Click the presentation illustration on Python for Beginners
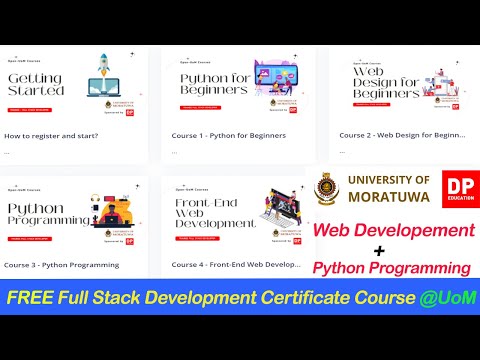480x360 pixels. coord(276,78)
